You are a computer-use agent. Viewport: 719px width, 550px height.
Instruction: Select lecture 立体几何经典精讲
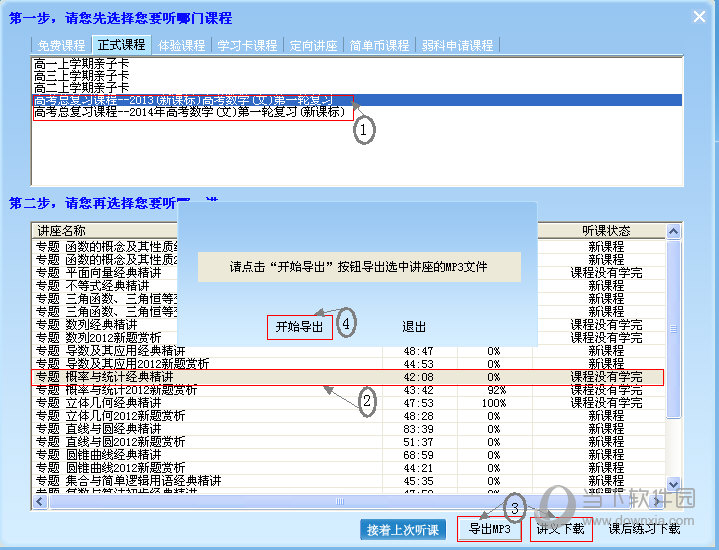(x=120, y=403)
